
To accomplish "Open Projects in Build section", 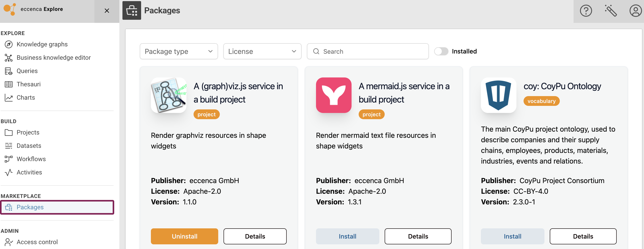I will pyautogui.click(x=28, y=132).
